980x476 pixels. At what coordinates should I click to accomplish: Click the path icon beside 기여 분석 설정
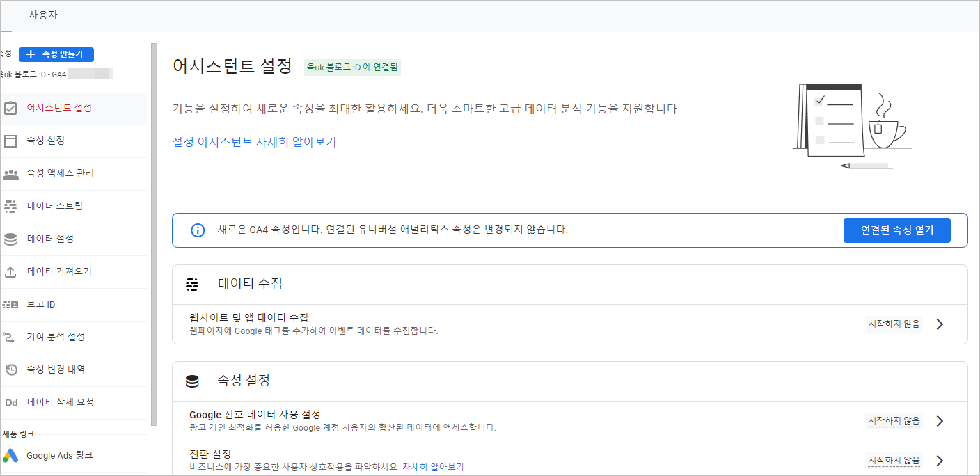point(9,337)
